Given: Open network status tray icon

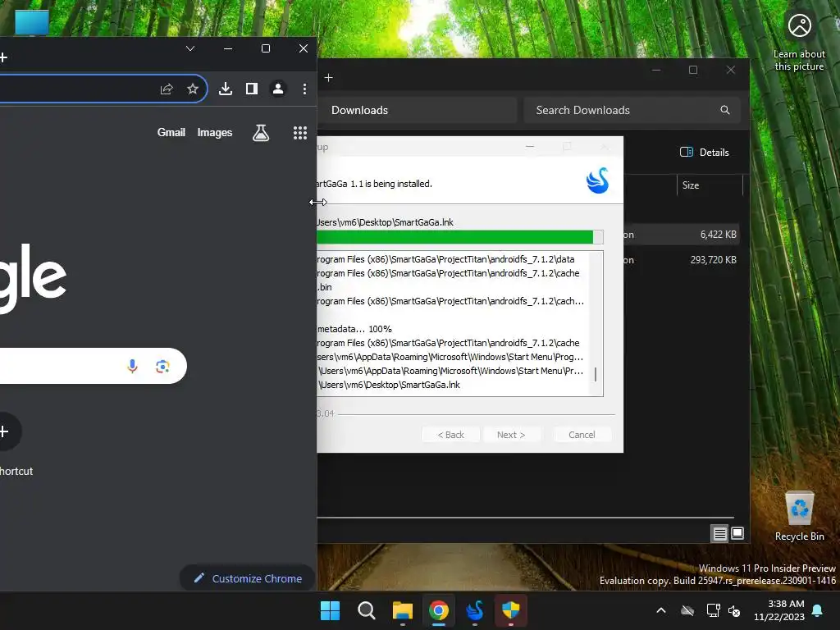Looking at the screenshot, I should pos(713,610).
